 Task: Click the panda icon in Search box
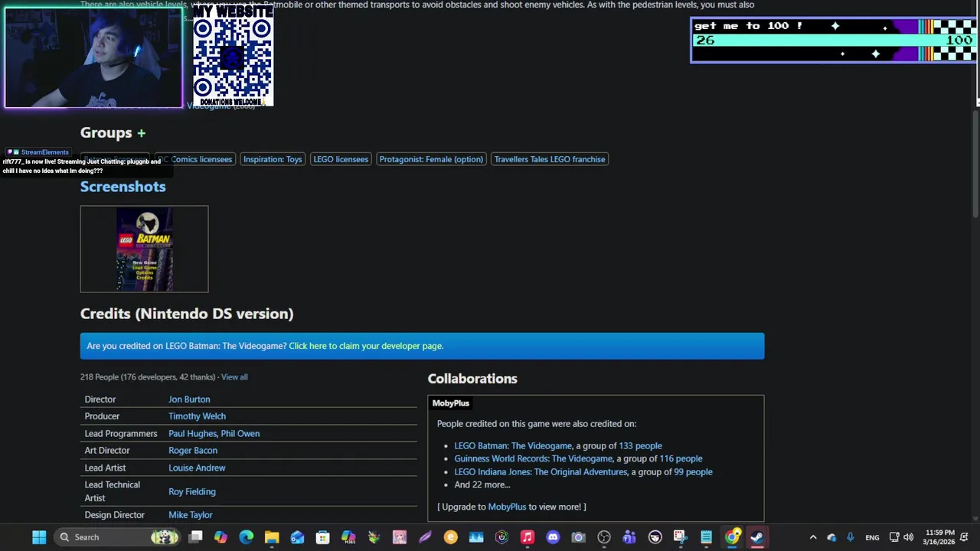tap(164, 537)
